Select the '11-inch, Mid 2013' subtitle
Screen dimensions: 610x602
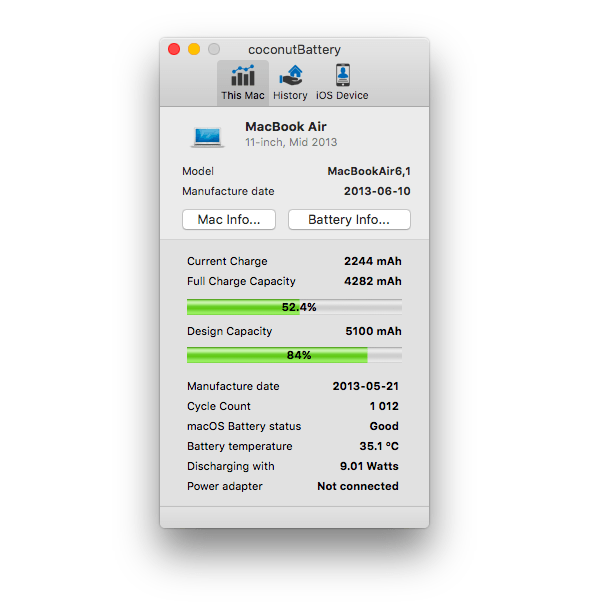click(x=291, y=142)
